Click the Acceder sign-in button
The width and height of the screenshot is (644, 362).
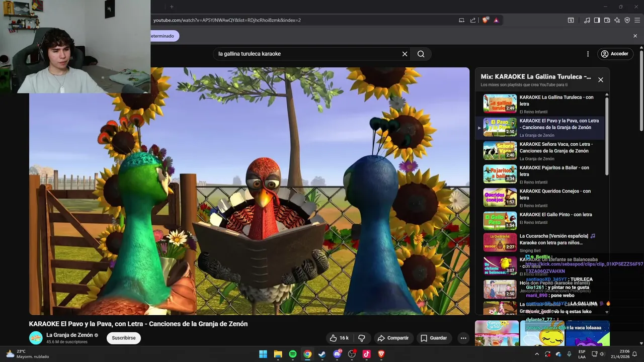(x=614, y=54)
